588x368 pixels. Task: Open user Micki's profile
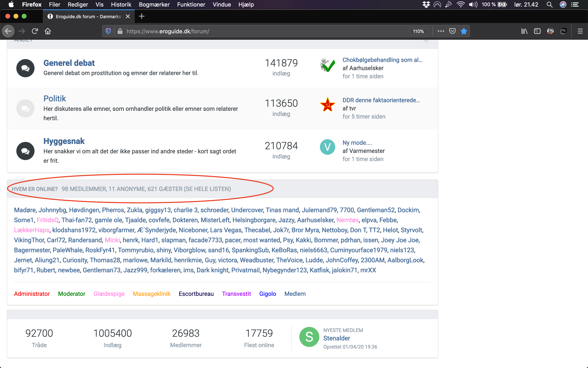pyautogui.click(x=112, y=240)
